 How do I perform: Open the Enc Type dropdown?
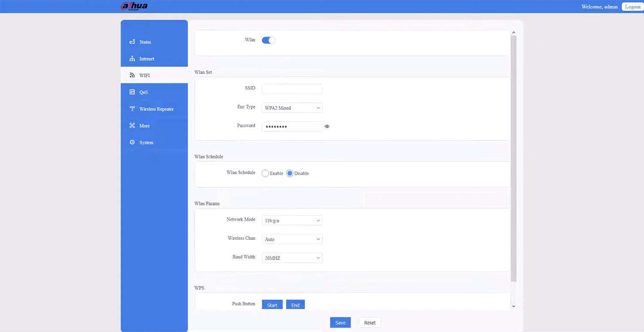292,108
